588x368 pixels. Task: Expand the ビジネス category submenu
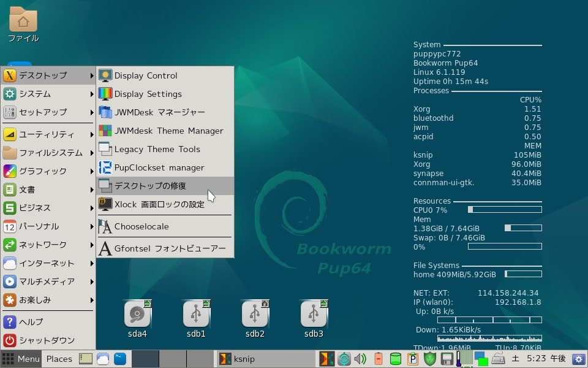coord(48,208)
